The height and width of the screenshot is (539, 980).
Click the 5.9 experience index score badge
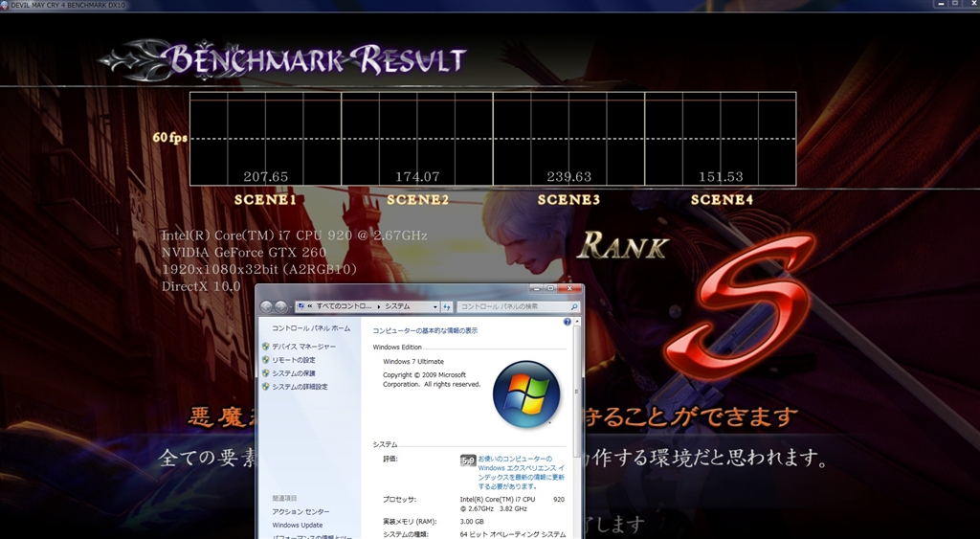pos(467,460)
